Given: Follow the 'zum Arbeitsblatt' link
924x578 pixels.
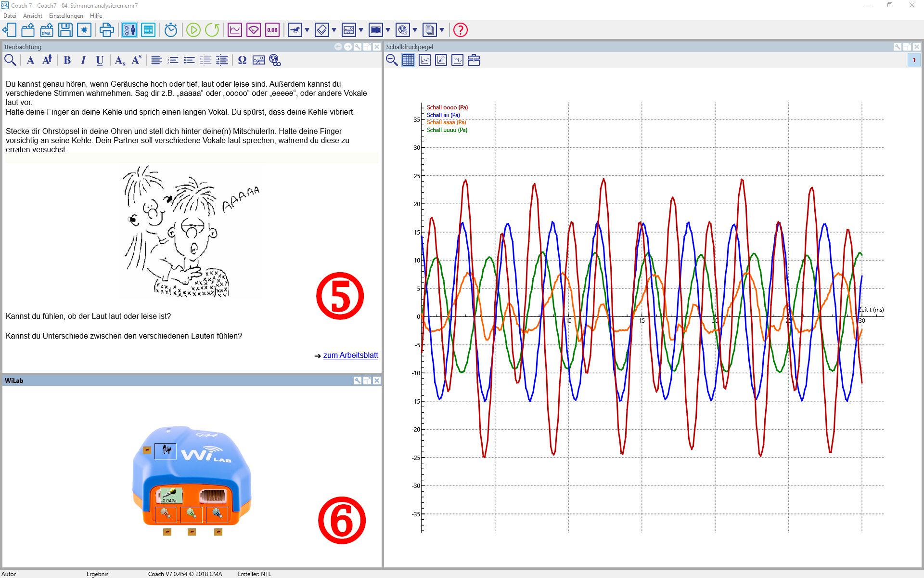Looking at the screenshot, I should (350, 355).
